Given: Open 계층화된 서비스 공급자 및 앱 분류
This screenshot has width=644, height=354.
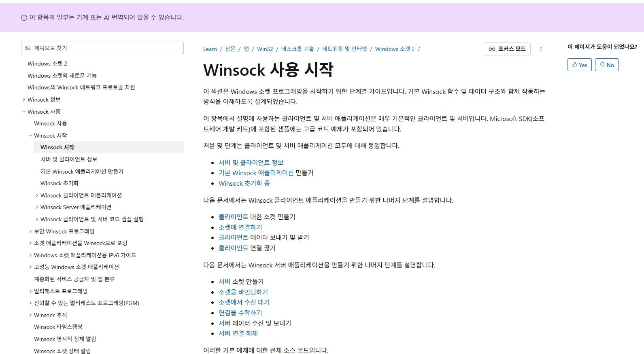Looking at the screenshot, I should click(x=74, y=279).
